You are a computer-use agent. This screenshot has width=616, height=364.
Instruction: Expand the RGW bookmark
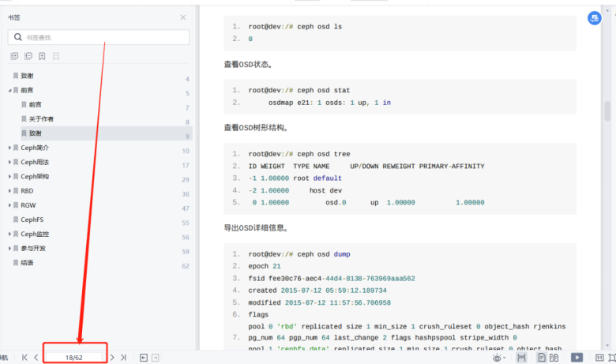pyautogui.click(x=9, y=205)
